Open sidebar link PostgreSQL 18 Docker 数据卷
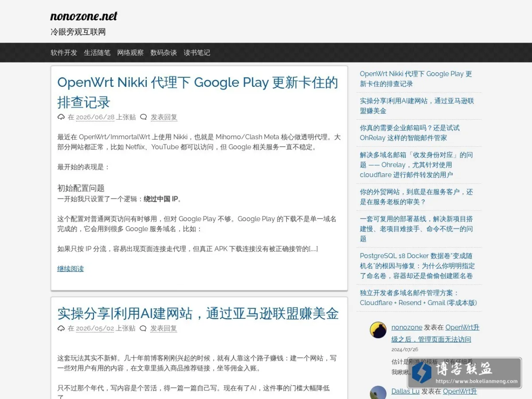Screen dimensions: 532x399 (417, 266)
